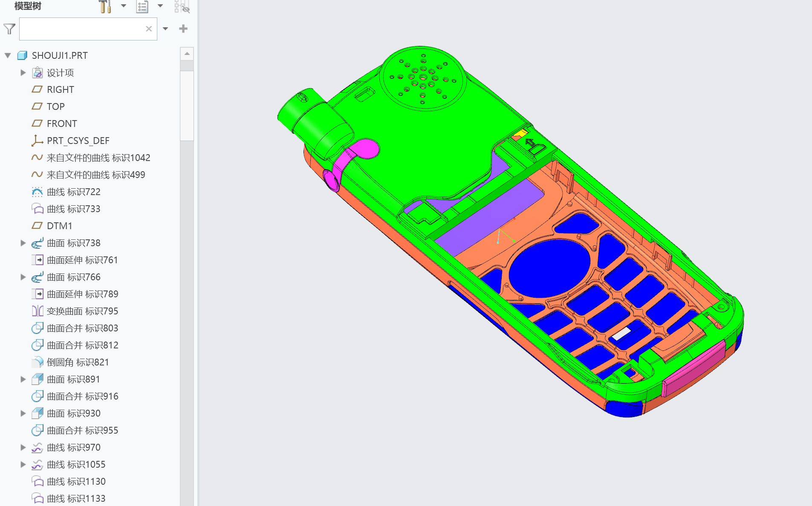Select the FRONT datum plane icon
The height and width of the screenshot is (506, 812).
(x=38, y=124)
